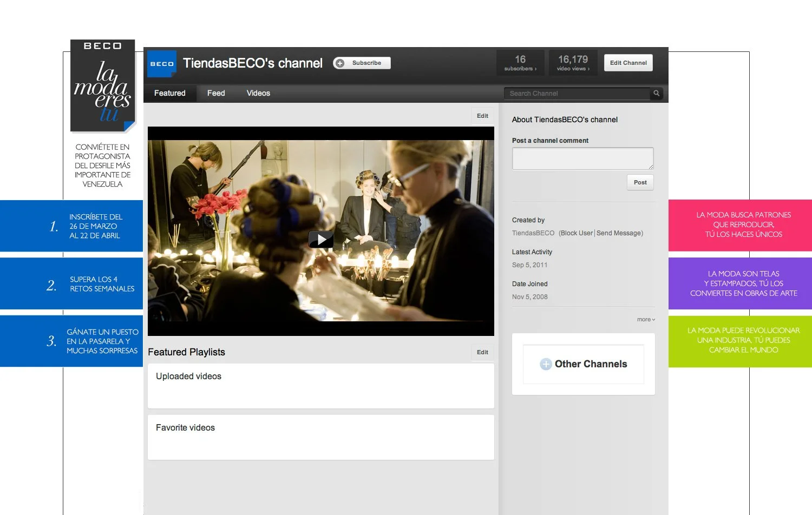
Task: Click the channel comment text box
Action: click(x=582, y=159)
